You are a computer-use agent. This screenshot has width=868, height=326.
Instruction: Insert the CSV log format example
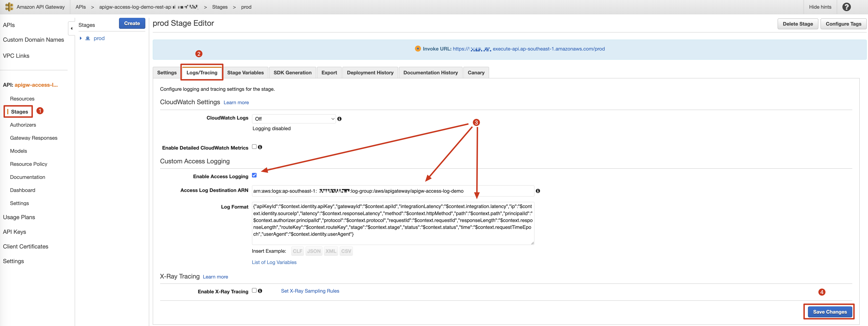(346, 251)
